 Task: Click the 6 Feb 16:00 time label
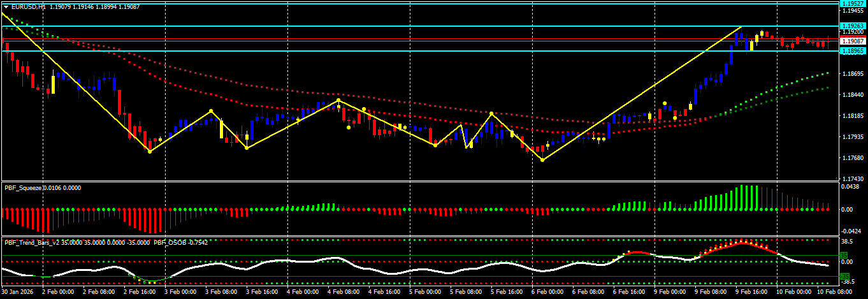629,291
